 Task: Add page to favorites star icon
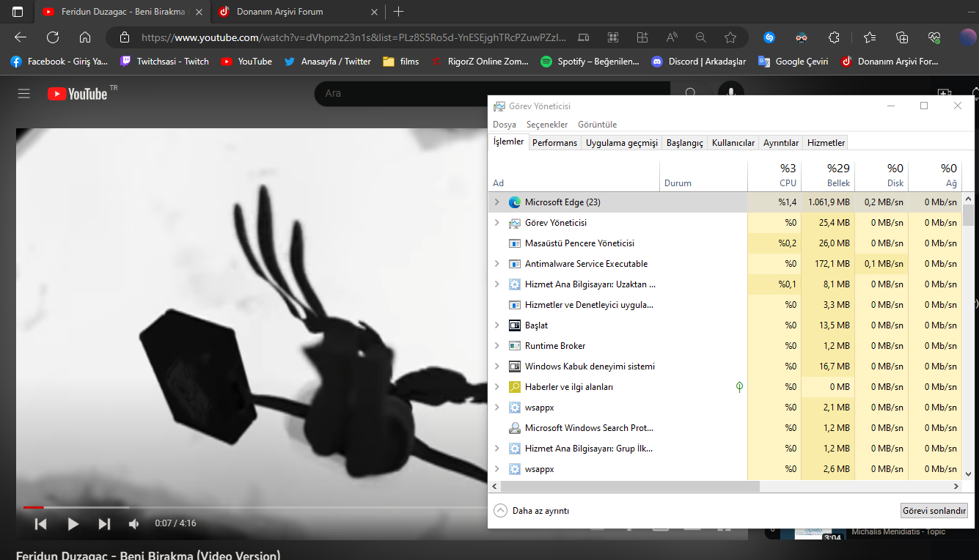point(730,37)
